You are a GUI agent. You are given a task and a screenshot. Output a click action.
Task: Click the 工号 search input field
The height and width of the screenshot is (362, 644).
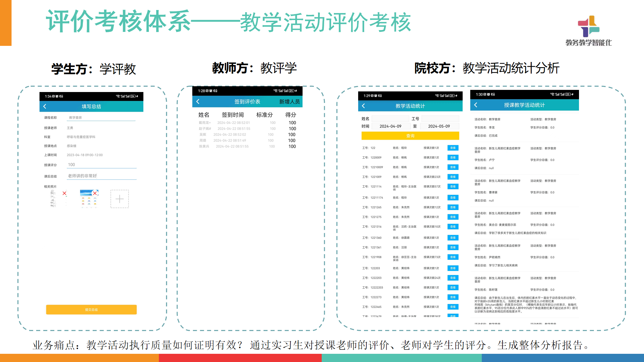coord(440,119)
